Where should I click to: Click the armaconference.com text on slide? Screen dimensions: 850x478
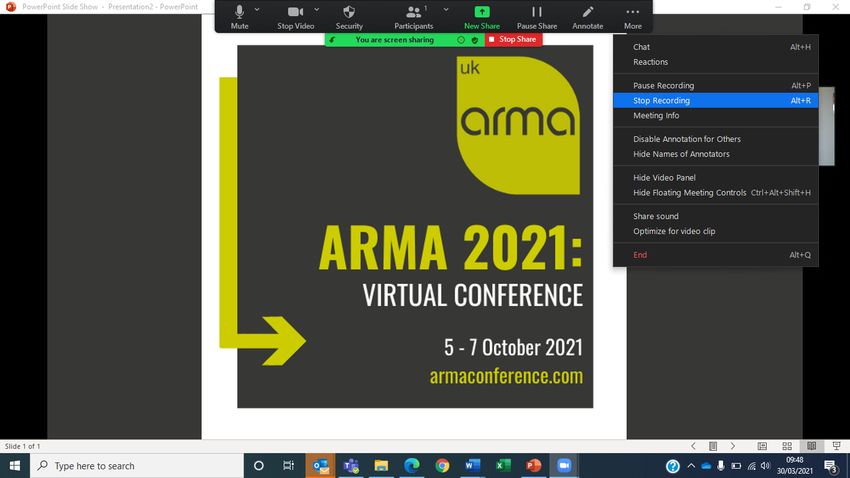click(506, 376)
